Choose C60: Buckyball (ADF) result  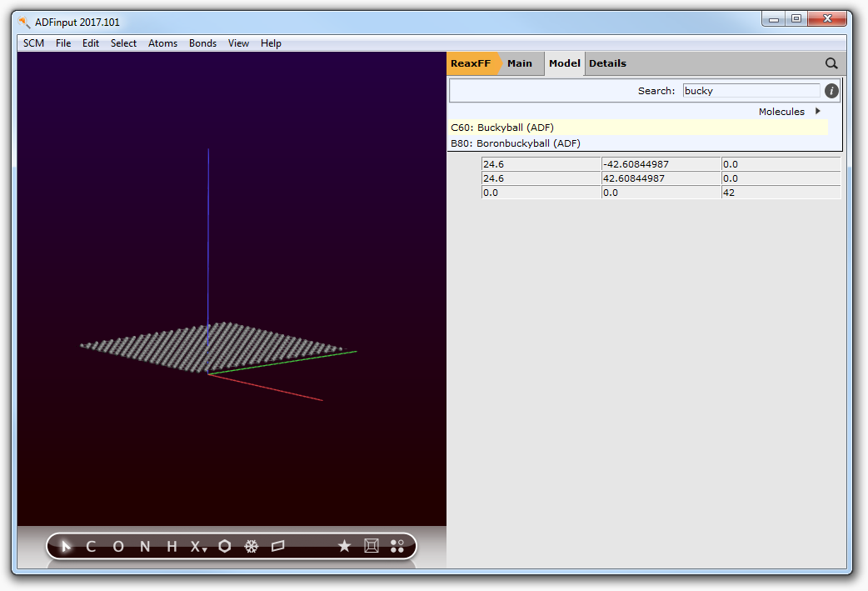pyautogui.click(x=639, y=128)
